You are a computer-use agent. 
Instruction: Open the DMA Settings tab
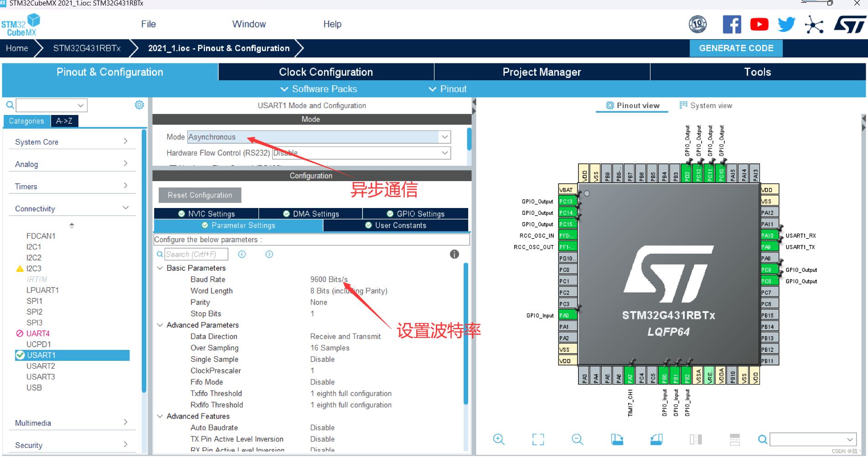[311, 213]
